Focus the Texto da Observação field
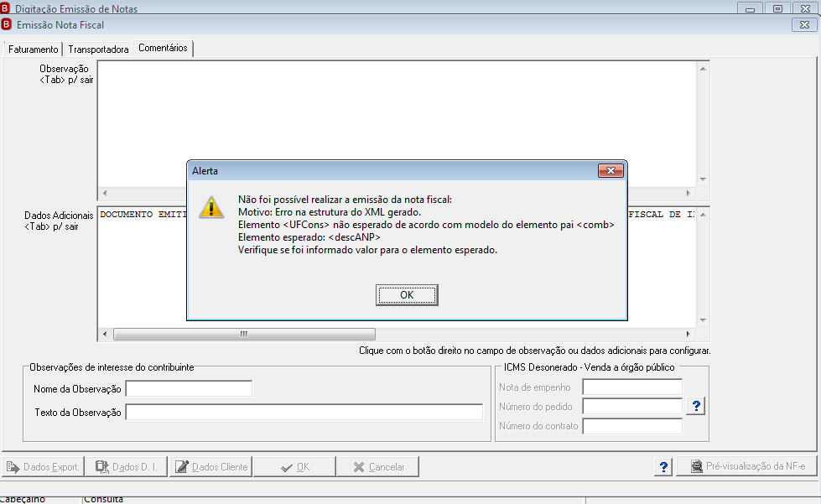Screen dimensions: 821x504 coord(304,412)
